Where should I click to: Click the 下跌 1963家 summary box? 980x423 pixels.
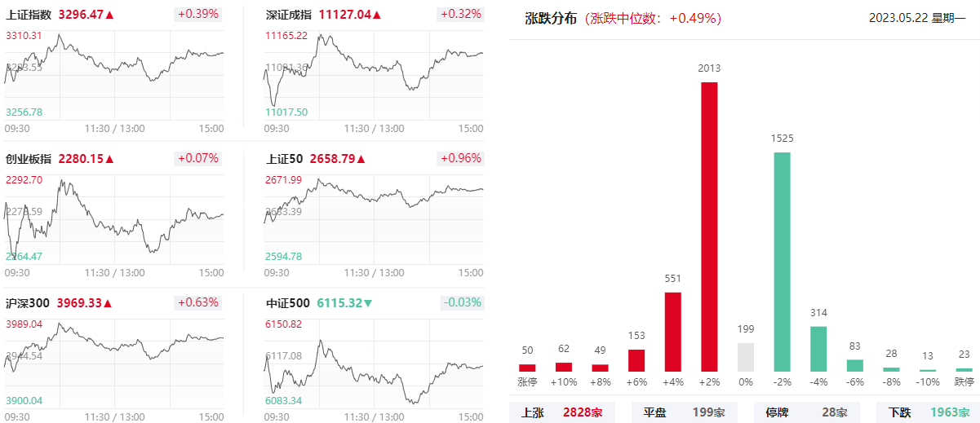click(929, 412)
